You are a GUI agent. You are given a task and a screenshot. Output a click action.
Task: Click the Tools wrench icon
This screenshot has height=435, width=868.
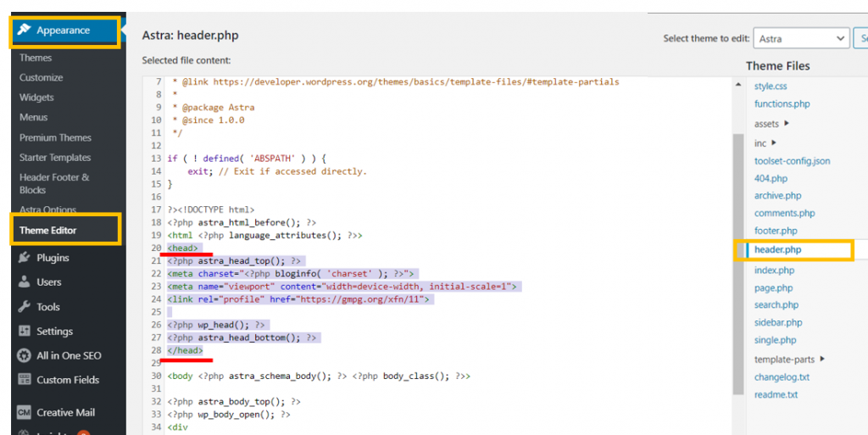point(23,307)
